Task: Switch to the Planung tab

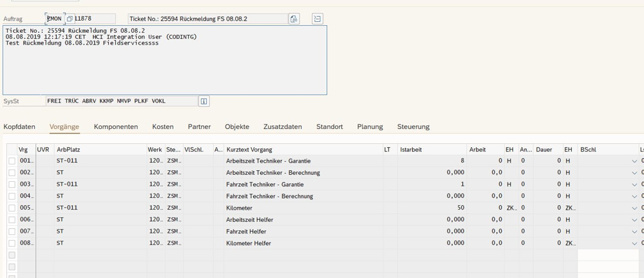Action: [x=370, y=126]
